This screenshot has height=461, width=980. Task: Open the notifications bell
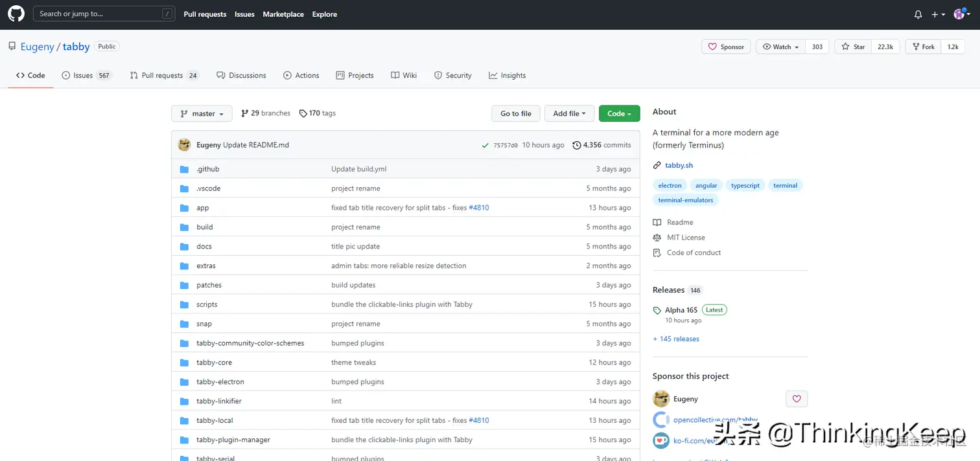point(918,14)
